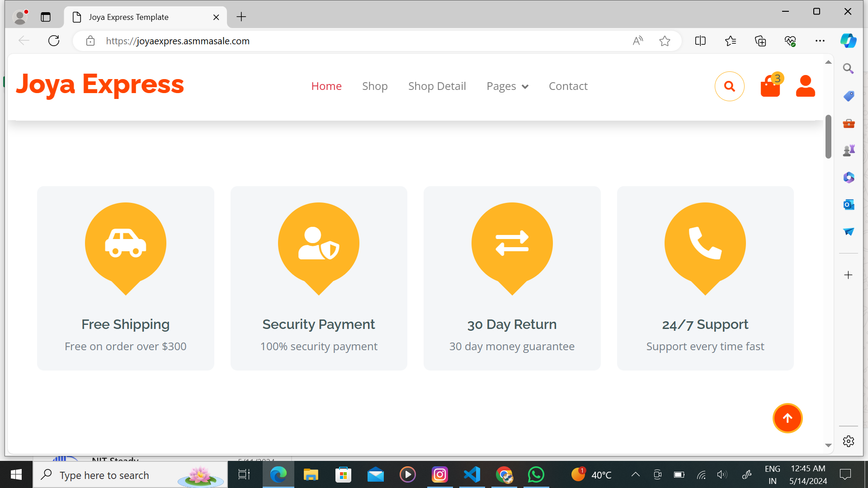Image resolution: width=868 pixels, height=488 pixels.
Task: Show hidden system tray icons chevron
Action: click(x=635, y=474)
